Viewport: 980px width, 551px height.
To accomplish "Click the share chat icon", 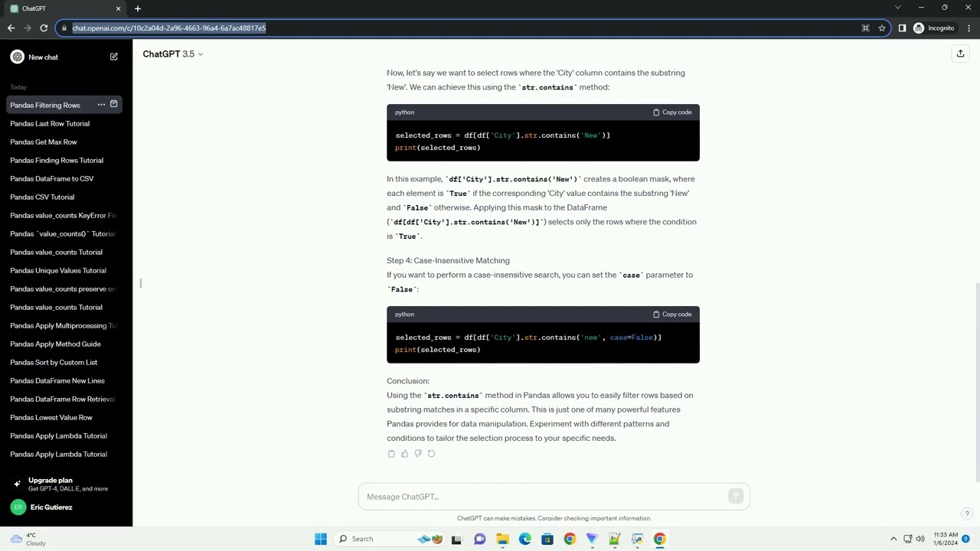I will (960, 54).
